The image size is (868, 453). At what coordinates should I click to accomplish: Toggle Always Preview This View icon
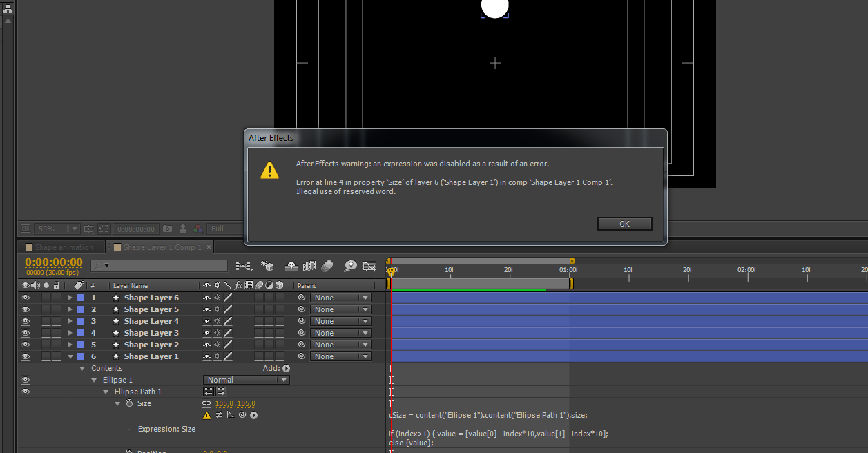[26, 229]
